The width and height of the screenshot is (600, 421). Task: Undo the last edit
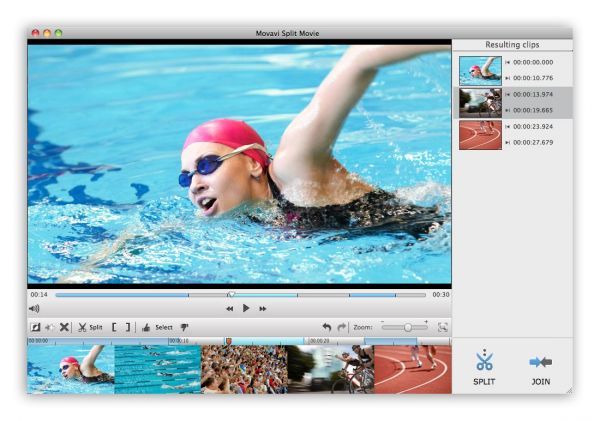pos(326,327)
